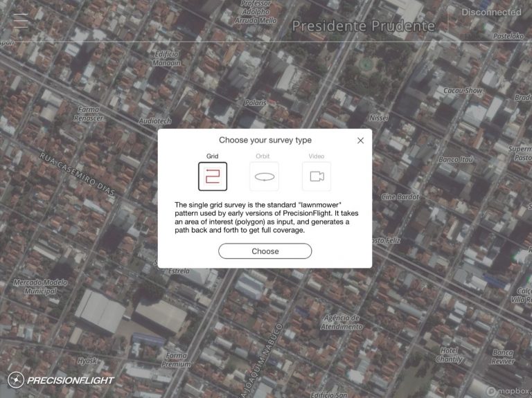Select the Video survey type icon
Viewport: 532px width, 398px height.
tap(317, 177)
